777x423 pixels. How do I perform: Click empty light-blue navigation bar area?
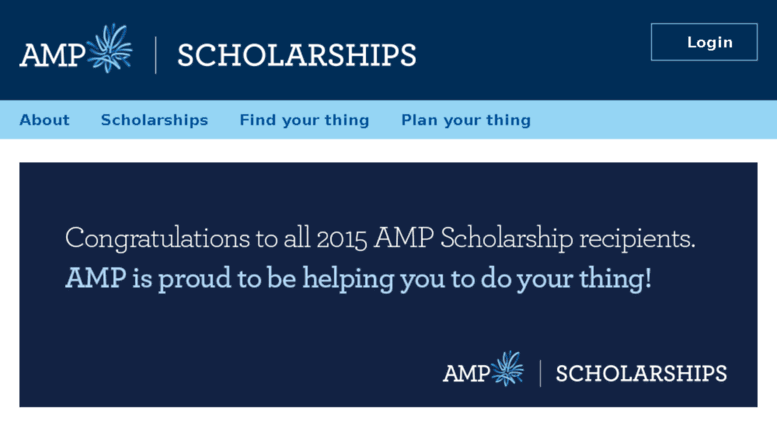coord(654,120)
